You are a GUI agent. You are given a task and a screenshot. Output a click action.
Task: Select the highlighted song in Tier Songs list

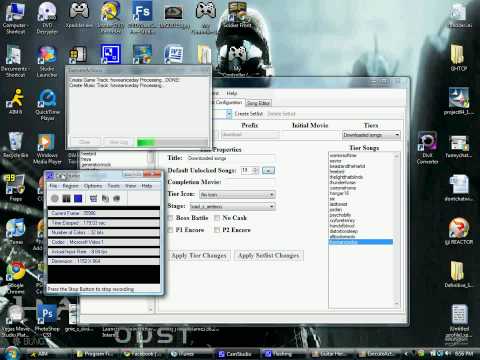[x=361, y=242]
